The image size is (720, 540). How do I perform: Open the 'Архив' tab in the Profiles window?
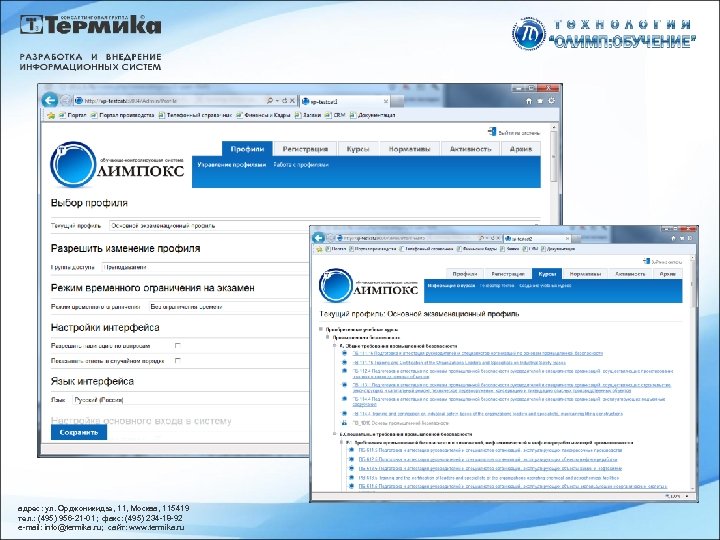click(521, 149)
